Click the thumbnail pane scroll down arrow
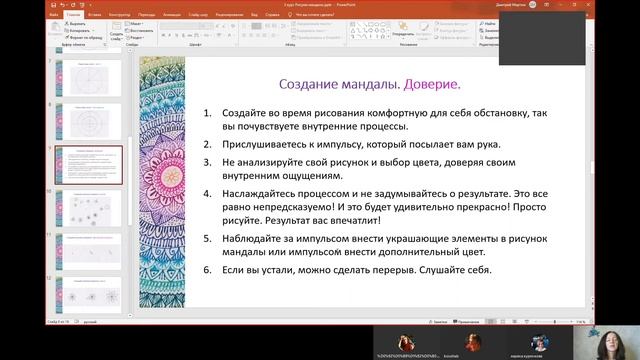Viewport: 640px width, 360px height. [130, 315]
